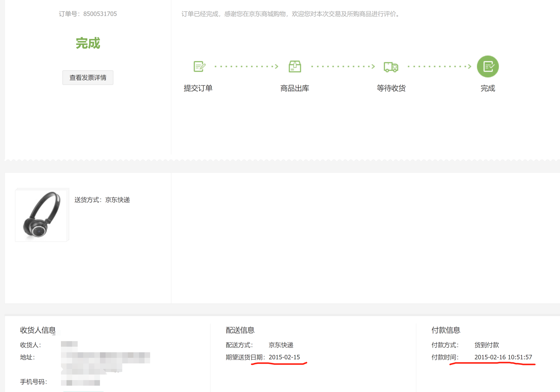This screenshot has height=392, width=560.
Task: Click the 货到付款 payment method text
Action: [487, 345]
